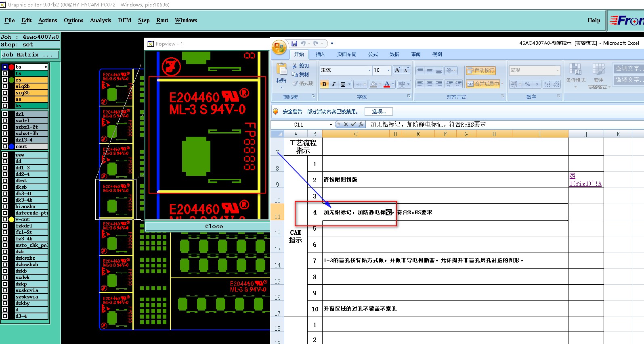Click the yellow color swatch beside layer v-cut
Image resolution: width=644 pixels, height=344 pixels.
click(x=12, y=219)
